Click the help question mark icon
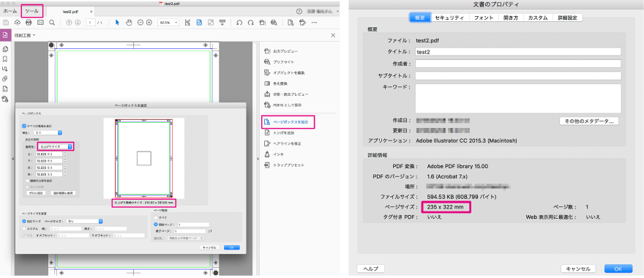Screen dimensions: 644x278 click(x=299, y=12)
